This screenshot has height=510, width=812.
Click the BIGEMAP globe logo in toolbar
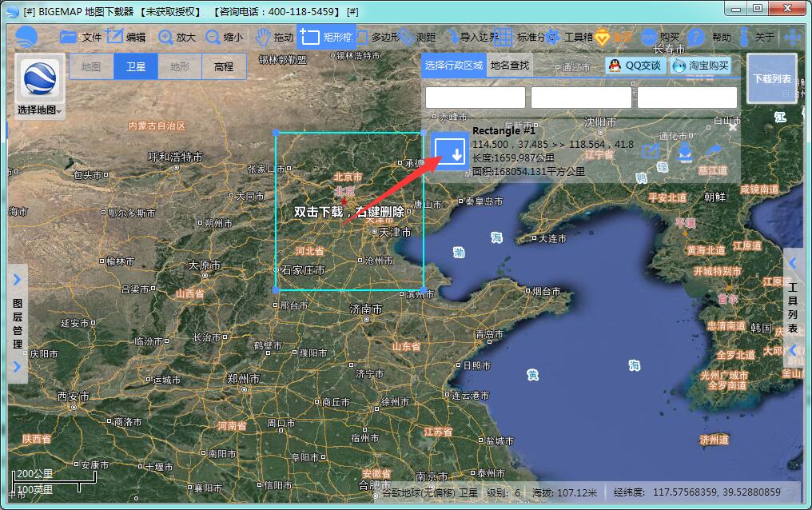pyautogui.click(x=27, y=37)
